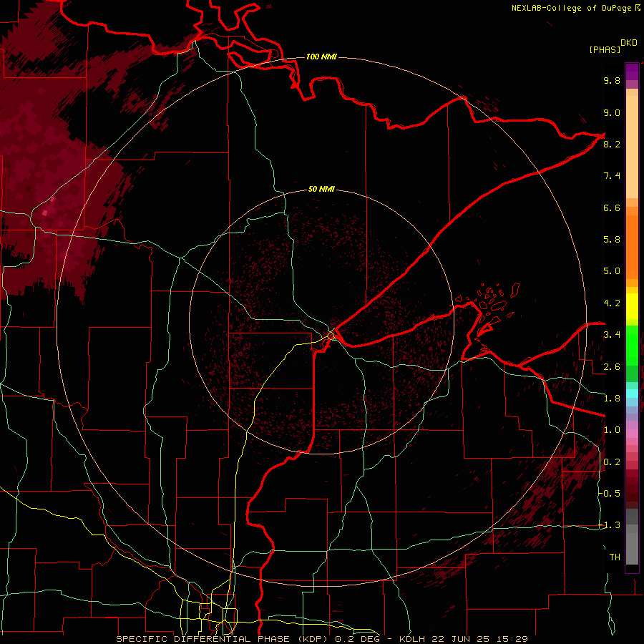Click the KDP product caption at bottom

pyautogui.click(x=321, y=639)
